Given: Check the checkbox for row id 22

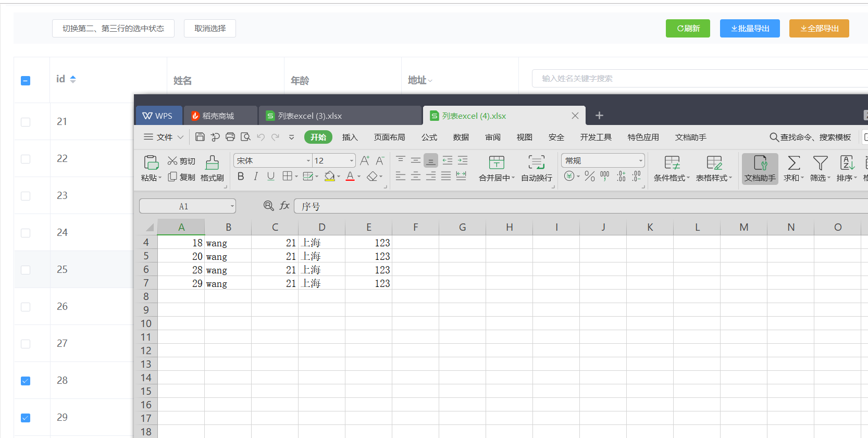Looking at the screenshot, I should tap(26, 159).
